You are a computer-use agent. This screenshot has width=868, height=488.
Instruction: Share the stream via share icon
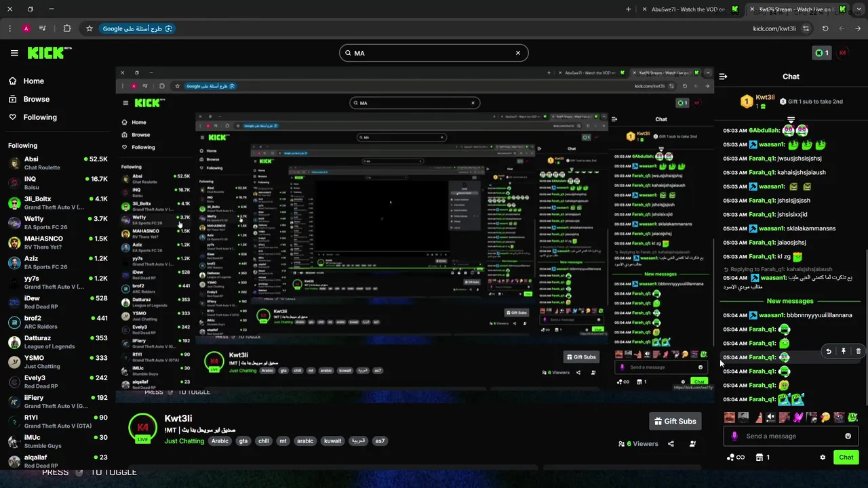point(671,444)
